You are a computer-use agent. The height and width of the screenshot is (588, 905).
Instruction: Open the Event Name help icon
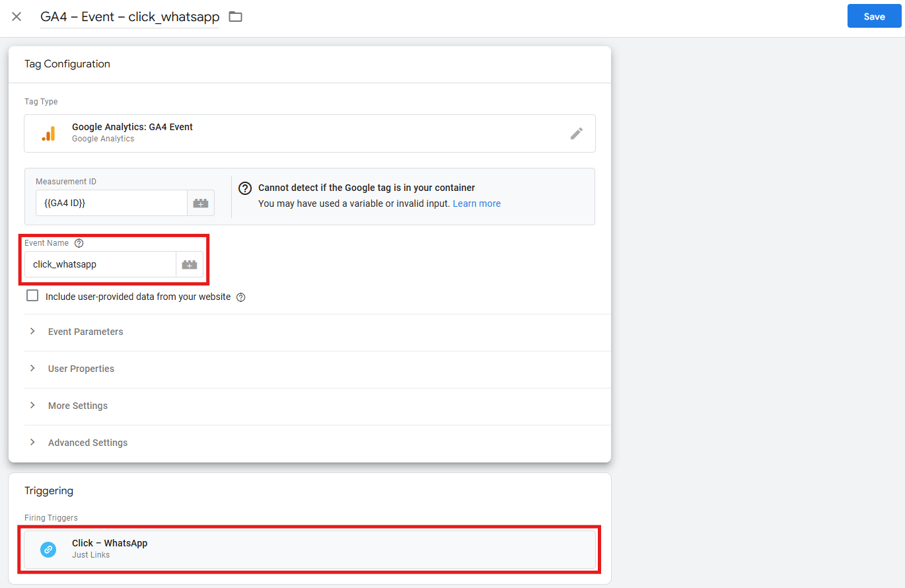point(79,243)
